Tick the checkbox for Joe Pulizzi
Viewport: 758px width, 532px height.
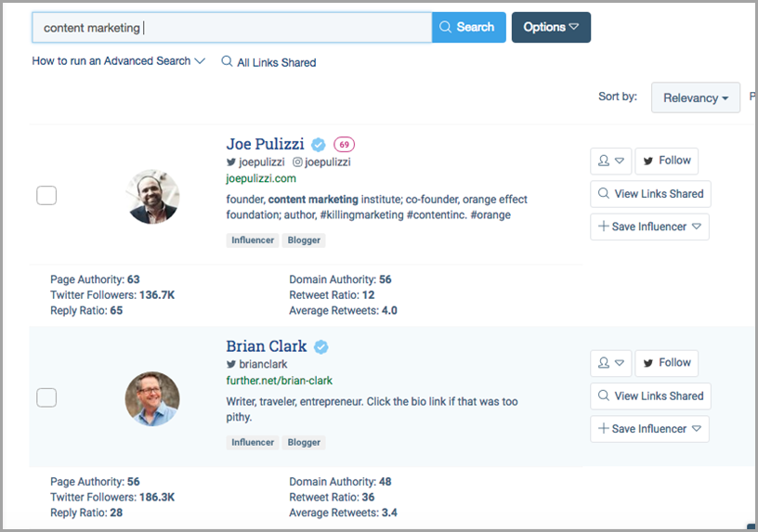[x=46, y=195]
